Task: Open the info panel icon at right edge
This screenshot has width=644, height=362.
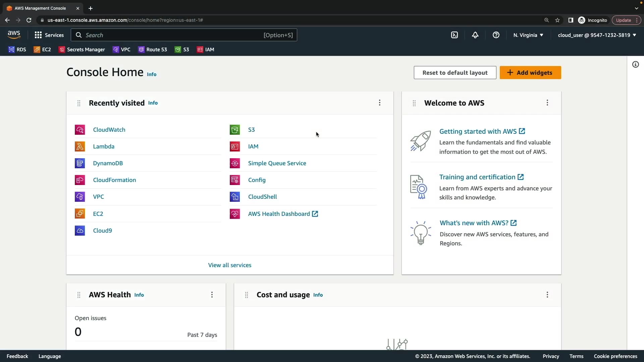Action: pos(636,64)
